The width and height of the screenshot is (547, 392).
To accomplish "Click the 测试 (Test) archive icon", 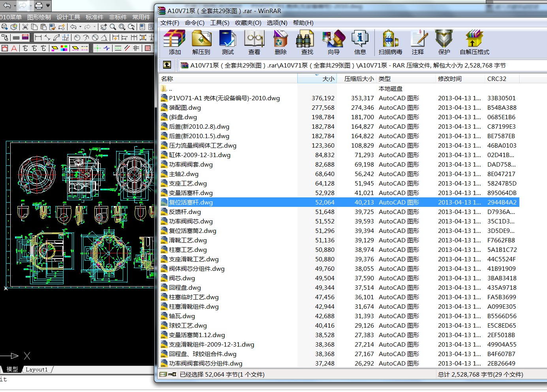I will (x=227, y=42).
